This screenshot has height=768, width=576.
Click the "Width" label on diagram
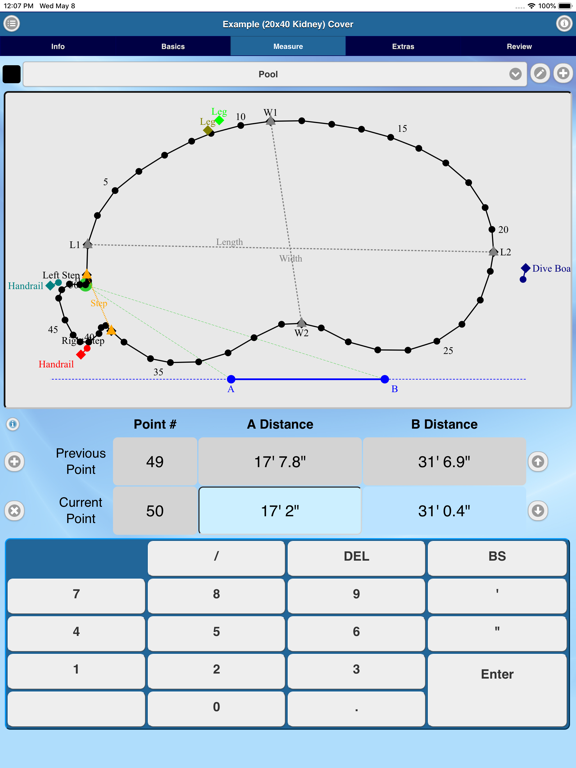click(290, 259)
